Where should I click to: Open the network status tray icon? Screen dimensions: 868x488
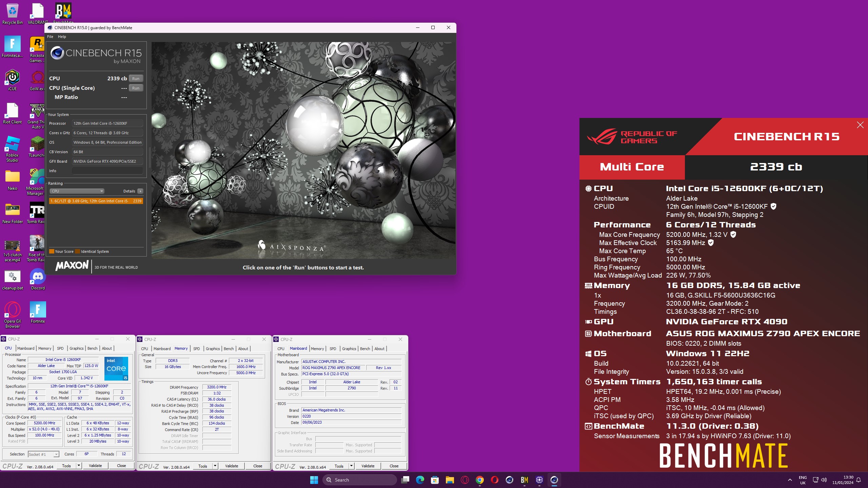[x=816, y=480]
